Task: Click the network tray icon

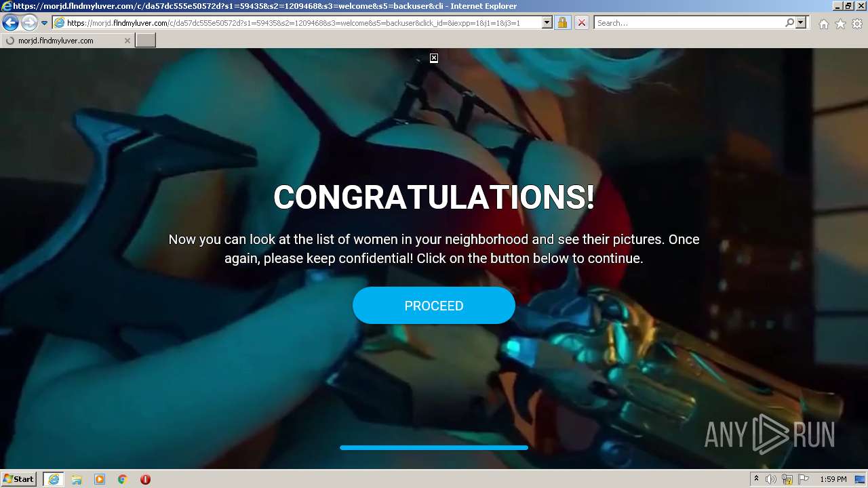Action: point(787,479)
